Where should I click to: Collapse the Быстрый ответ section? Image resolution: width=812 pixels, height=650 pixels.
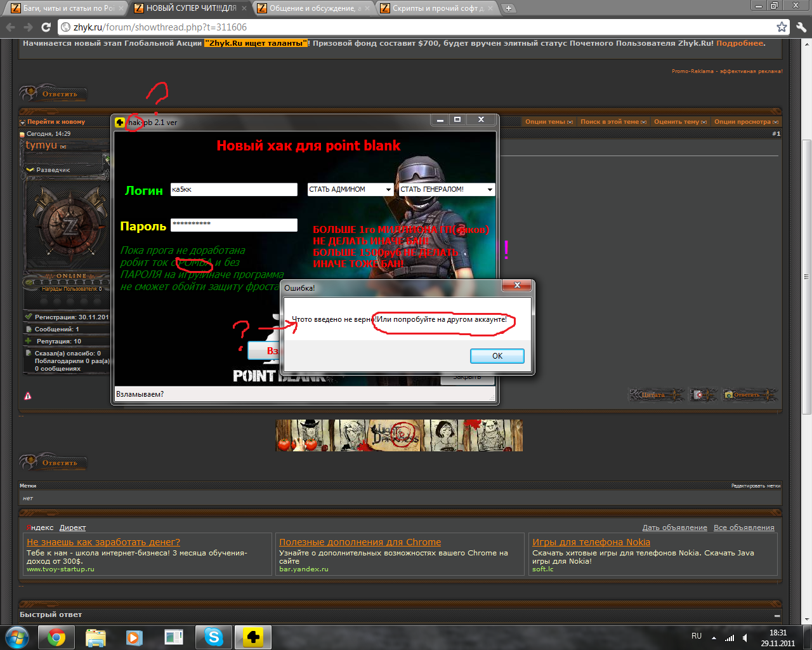pos(777,615)
